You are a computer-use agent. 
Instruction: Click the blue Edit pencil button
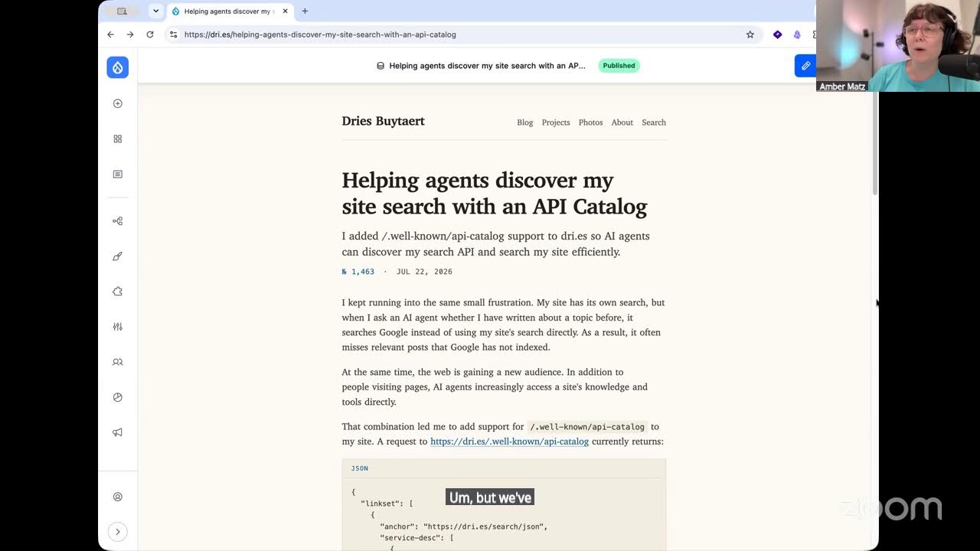(x=805, y=66)
